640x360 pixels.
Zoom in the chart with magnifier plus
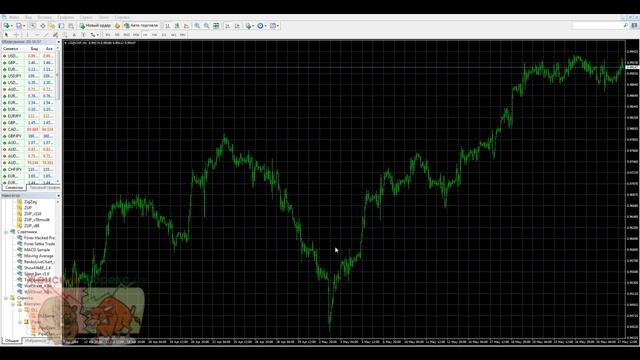(x=197, y=26)
